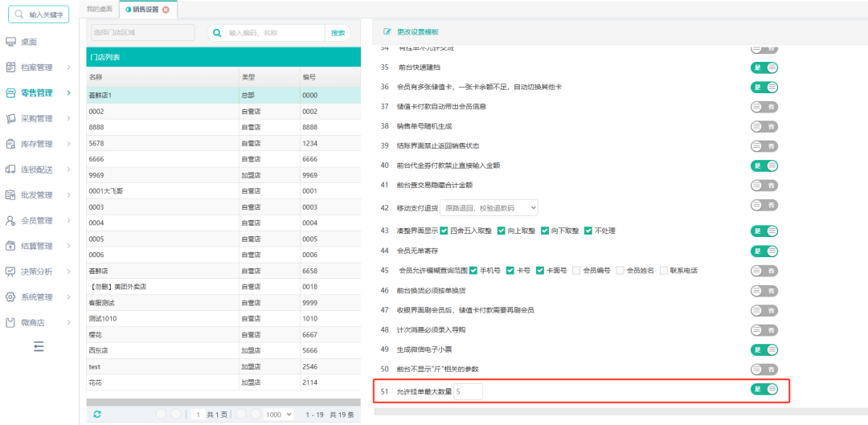Toggle switch for 38 销售单号随机生成
Viewport: 868px width, 425px height.
pyautogui.click(x=764, y=126)
